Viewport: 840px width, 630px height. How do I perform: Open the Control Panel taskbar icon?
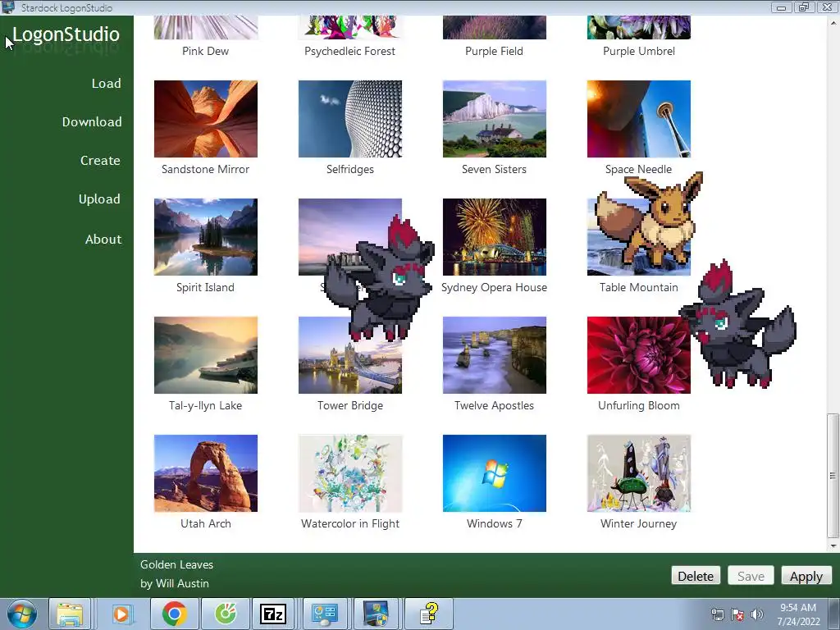[324, 614]
